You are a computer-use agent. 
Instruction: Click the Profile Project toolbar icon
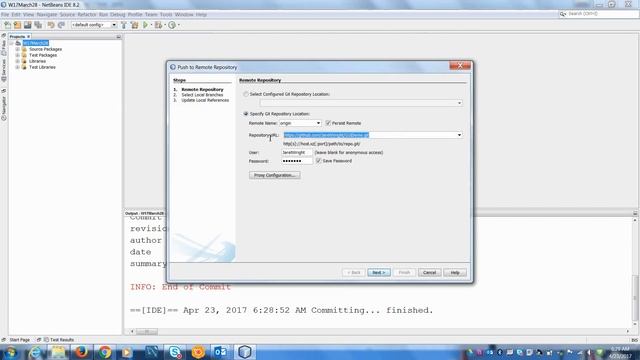click(172, 25)
